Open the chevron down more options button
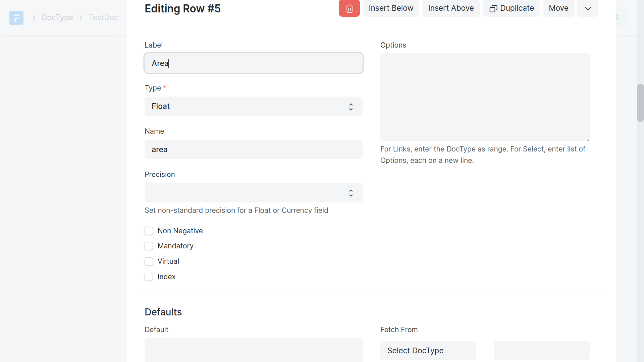 point(588,8)
